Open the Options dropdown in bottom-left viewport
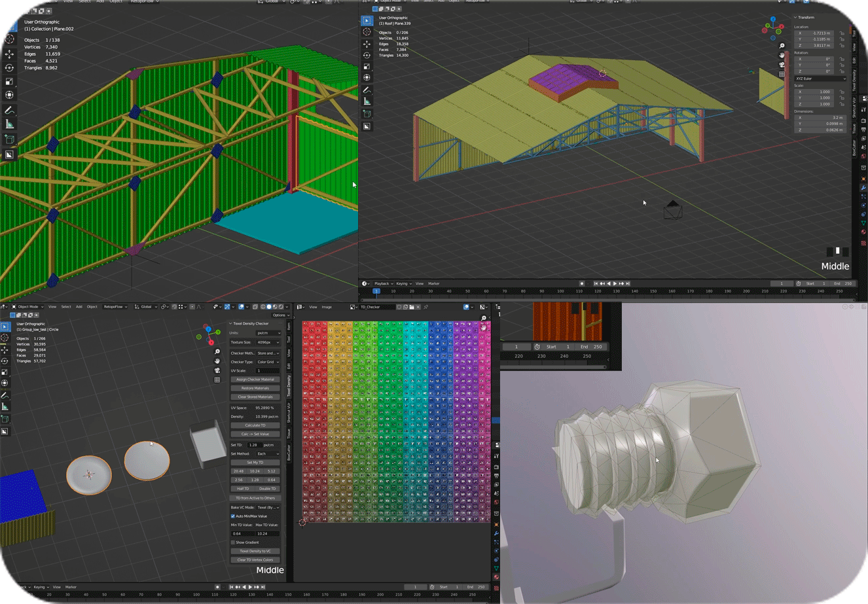The height and width of the screenshot is (604, 868). pos(281,315)
